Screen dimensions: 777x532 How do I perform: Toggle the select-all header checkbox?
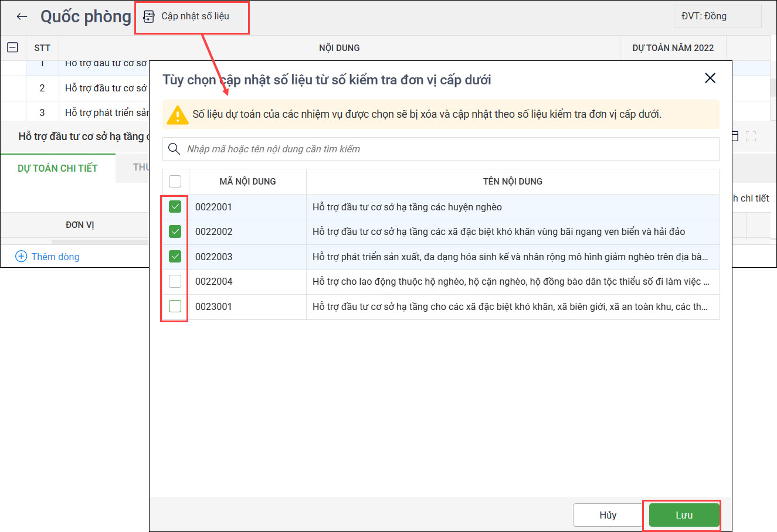click(x=175, y=181)
